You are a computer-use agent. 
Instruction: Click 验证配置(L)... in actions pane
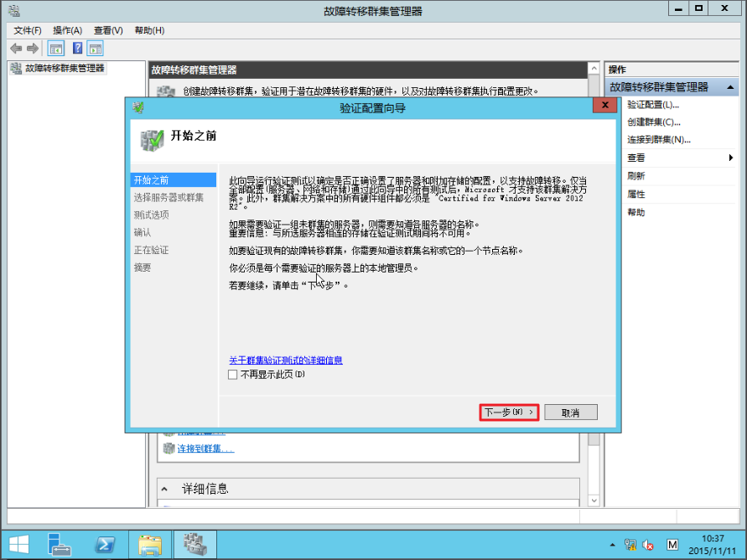click(652, 105)
